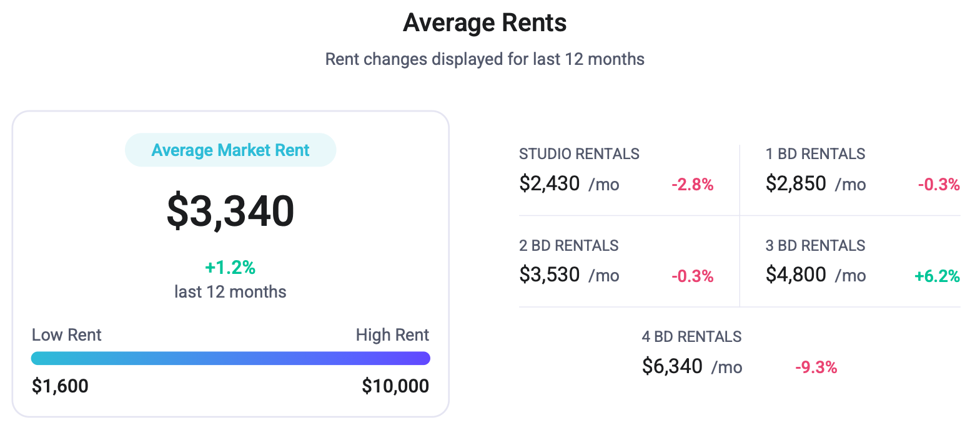
Task: Click the Low Rent label
Action: point(66,335)
